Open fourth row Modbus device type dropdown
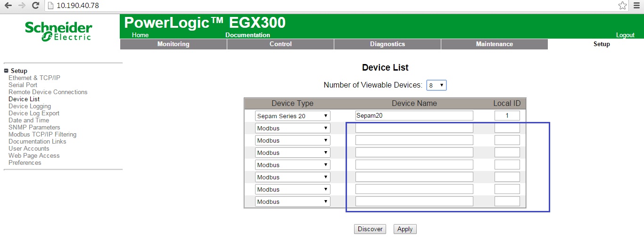 292,153
